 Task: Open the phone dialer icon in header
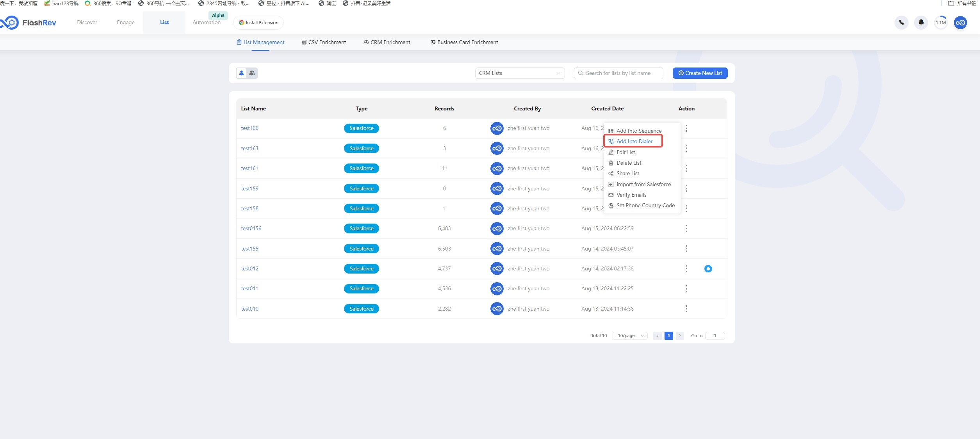(902, 23)
